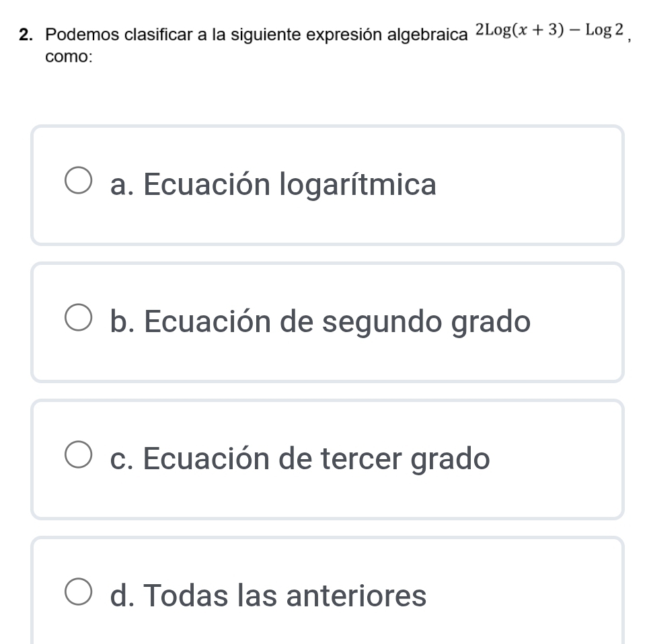Click the word "como:" under the question
This screenshot has height=644, width=649.
click(x=68, y=57)
